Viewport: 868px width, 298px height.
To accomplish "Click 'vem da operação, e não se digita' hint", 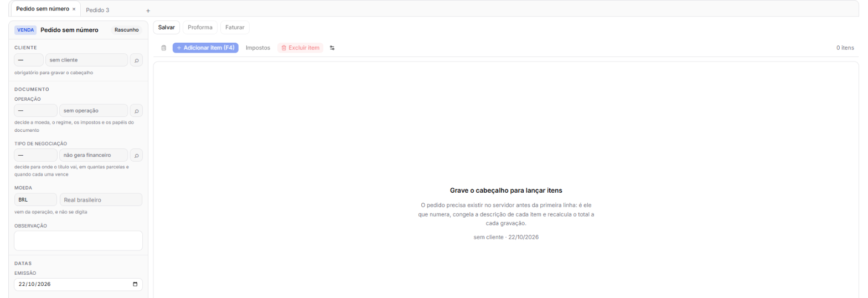I will click(51, 212).
